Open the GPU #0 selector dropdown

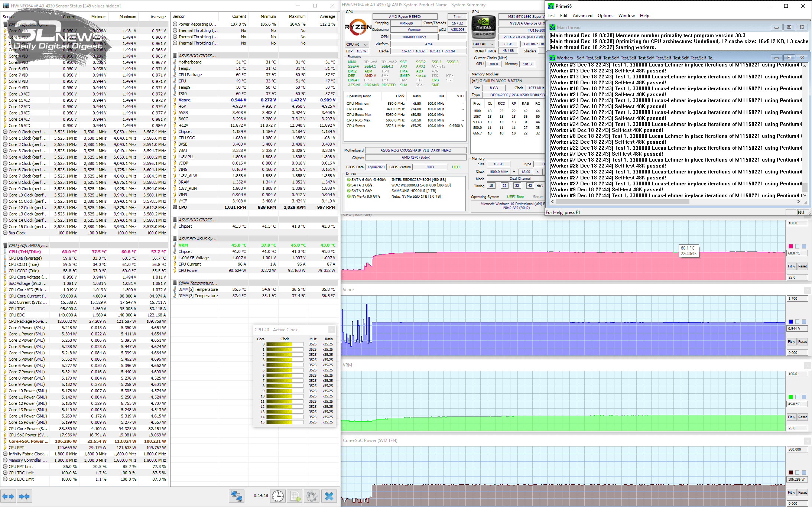pyautogui.click(x=483, y=44)
